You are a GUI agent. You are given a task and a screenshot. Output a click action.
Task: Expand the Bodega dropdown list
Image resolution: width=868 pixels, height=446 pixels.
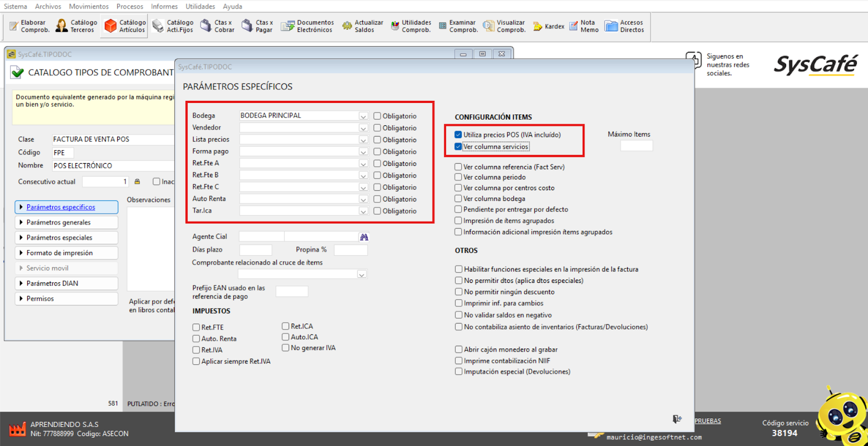click(363, 116)
